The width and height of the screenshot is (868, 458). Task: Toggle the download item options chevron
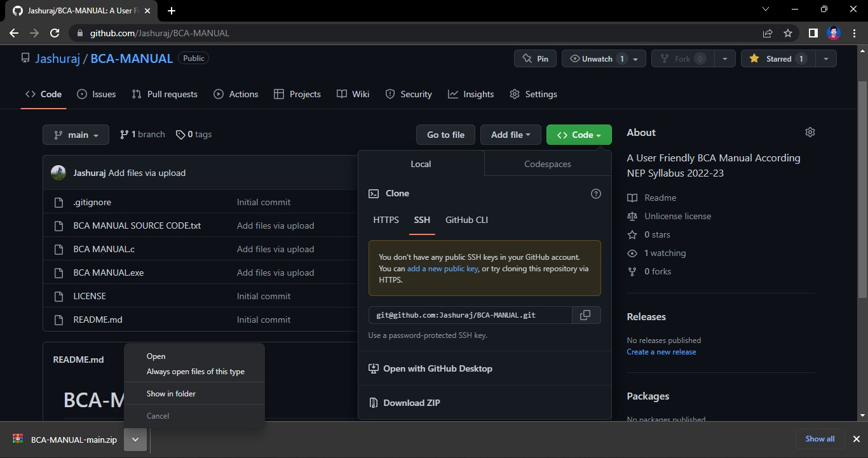[x=135, y=440]
